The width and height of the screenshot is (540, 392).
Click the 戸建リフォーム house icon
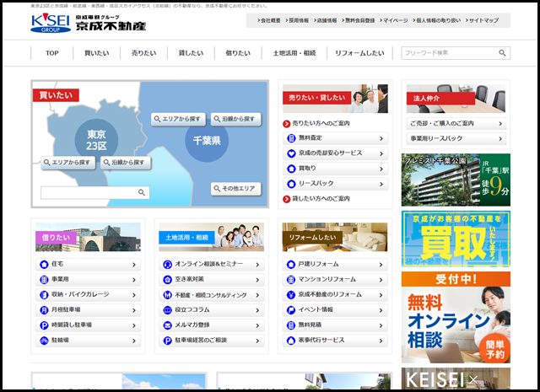click(x=291, y=265)
